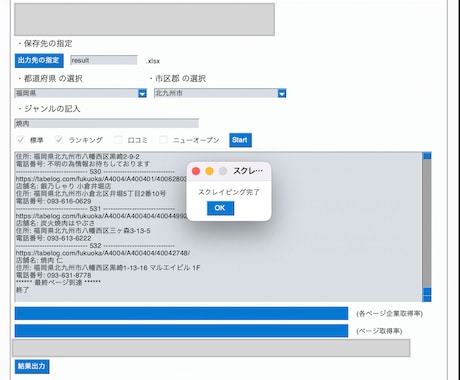
Task: Click the 電話番号: 093-613-6222 line
Action: coord(53,238)
